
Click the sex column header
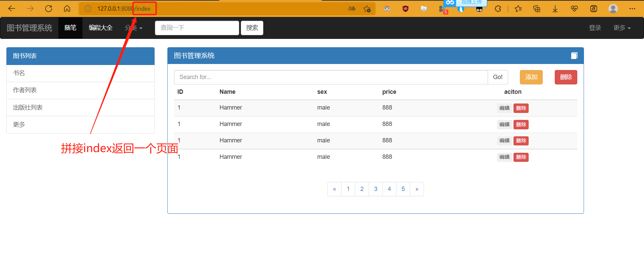322,92
